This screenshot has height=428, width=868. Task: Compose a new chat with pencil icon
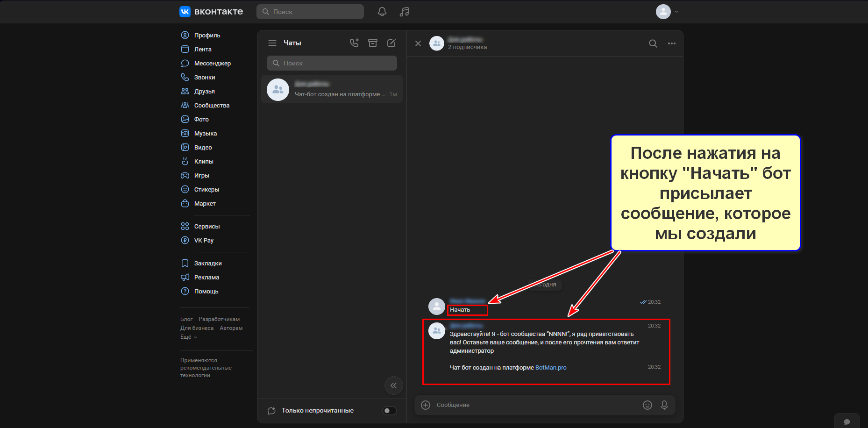coord(391,43)
